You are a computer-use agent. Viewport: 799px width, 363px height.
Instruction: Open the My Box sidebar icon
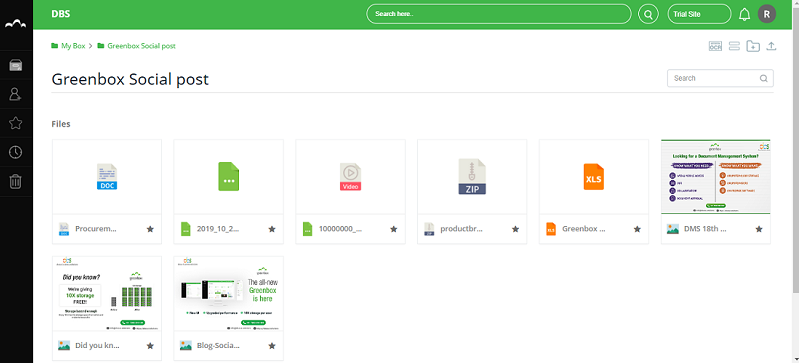(16, 65)
